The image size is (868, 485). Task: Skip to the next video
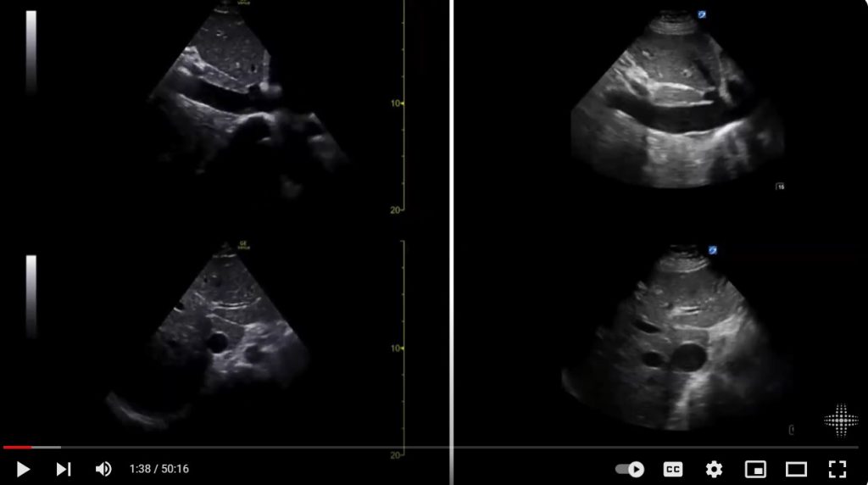[63, 469]
